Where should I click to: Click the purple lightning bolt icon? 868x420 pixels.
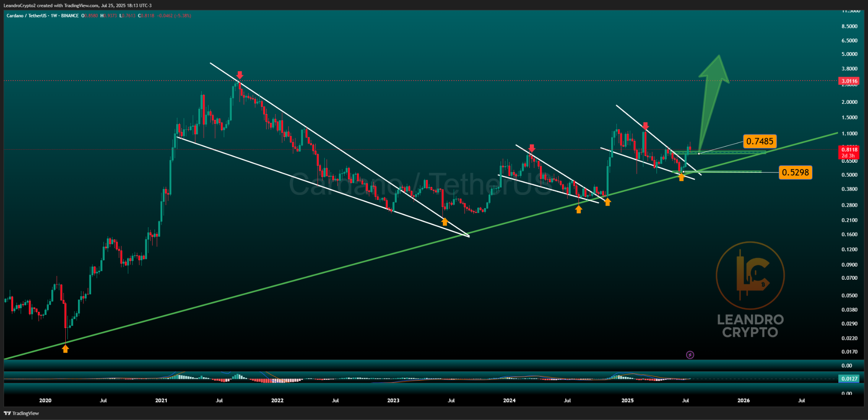coord(690,355)
